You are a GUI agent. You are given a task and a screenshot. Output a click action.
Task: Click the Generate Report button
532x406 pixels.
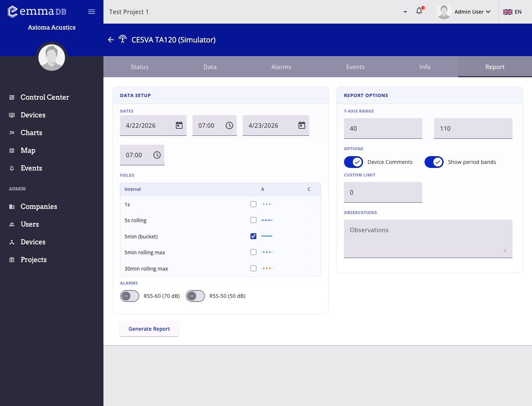point(149,329)
